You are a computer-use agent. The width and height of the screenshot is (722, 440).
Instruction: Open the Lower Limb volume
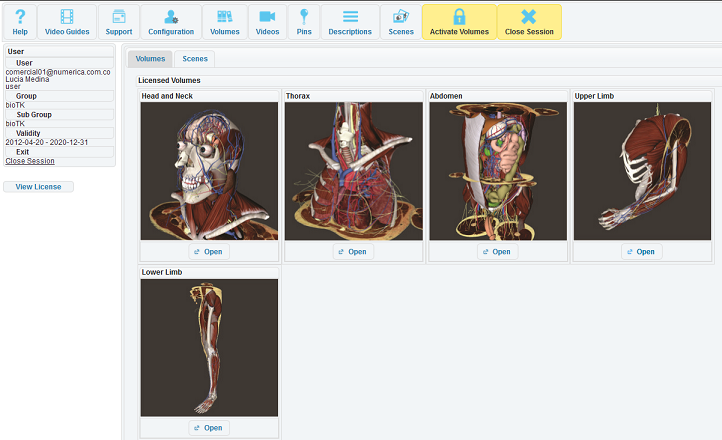coord(209,428)
